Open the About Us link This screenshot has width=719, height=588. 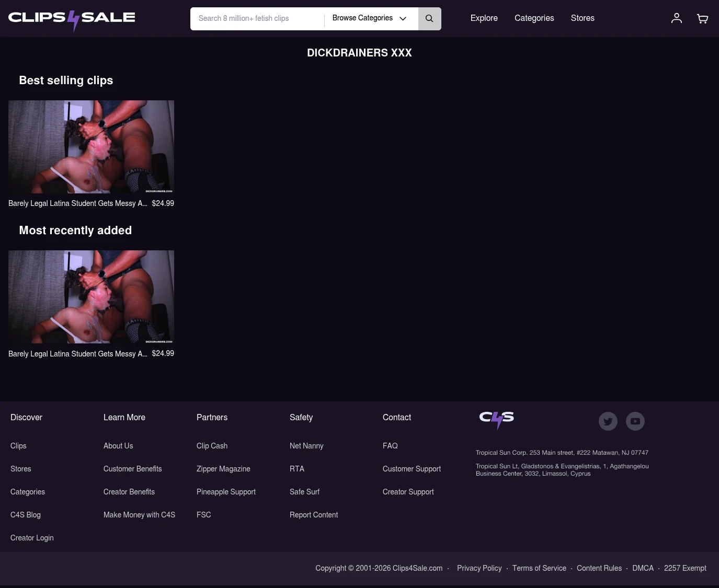(x=118, y=446)
